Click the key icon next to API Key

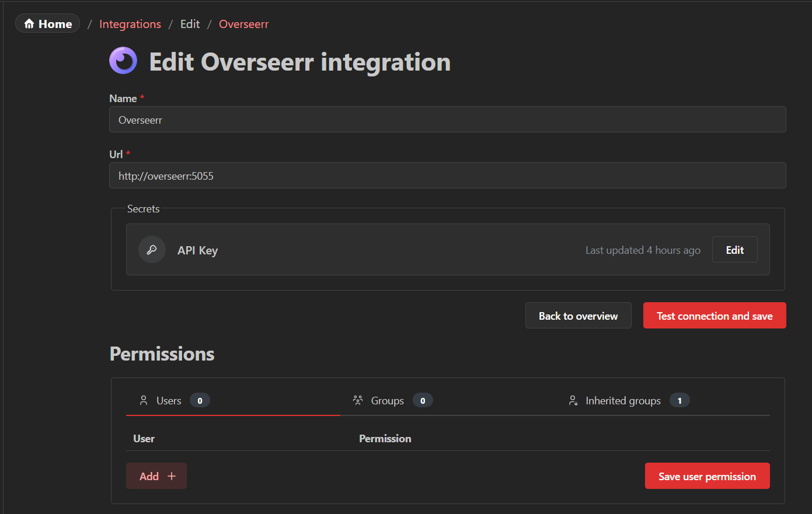152,250
